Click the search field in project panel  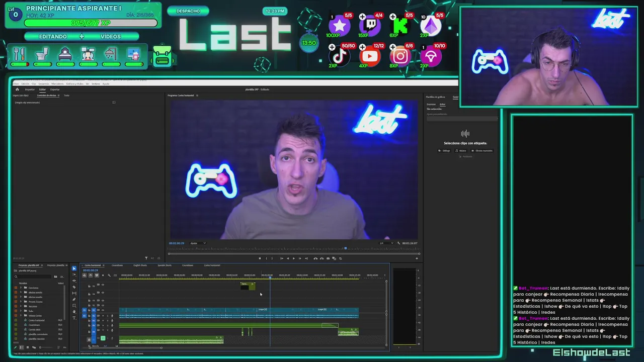(x=33, y=277)
